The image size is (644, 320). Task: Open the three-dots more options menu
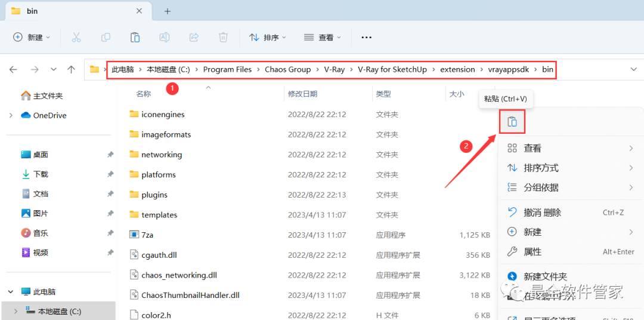(366, 38)
